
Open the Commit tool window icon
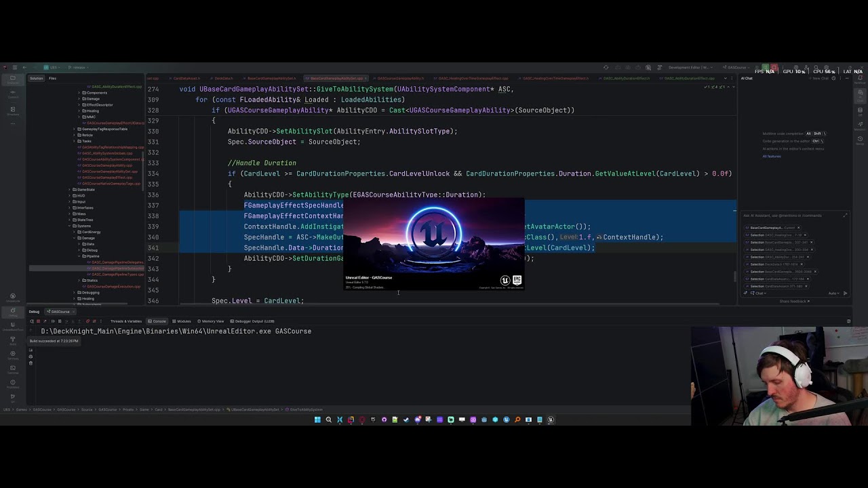point(13,94)
